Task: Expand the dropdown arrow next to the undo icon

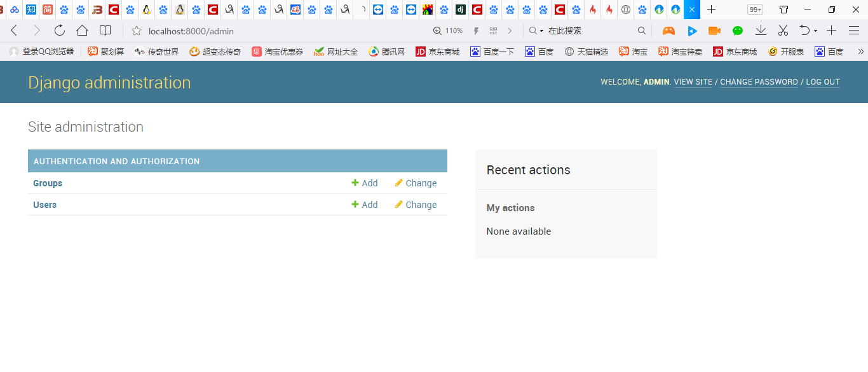Action: coord(816,31)
